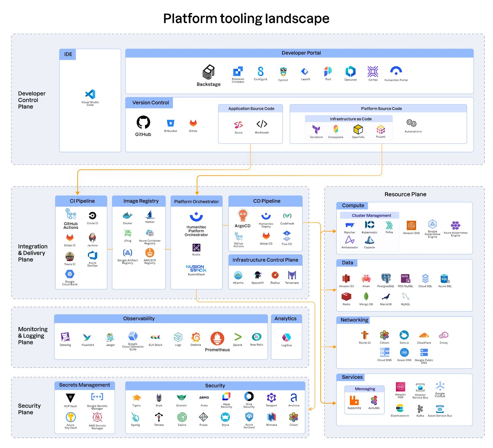Select the Amazon EKS icon in Compute
The image size is (493, 448).
pyautogui.click(x=411, y=225)
